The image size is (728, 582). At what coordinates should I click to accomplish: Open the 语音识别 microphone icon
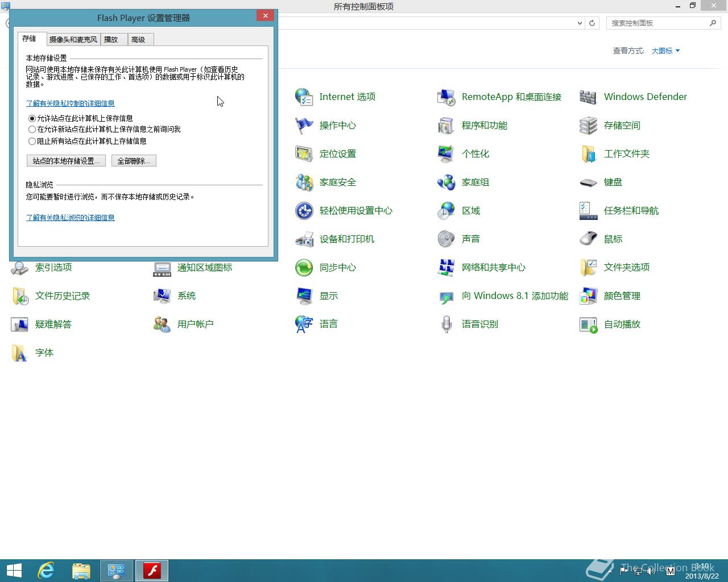pyautogui.click(x=446, y=324)
